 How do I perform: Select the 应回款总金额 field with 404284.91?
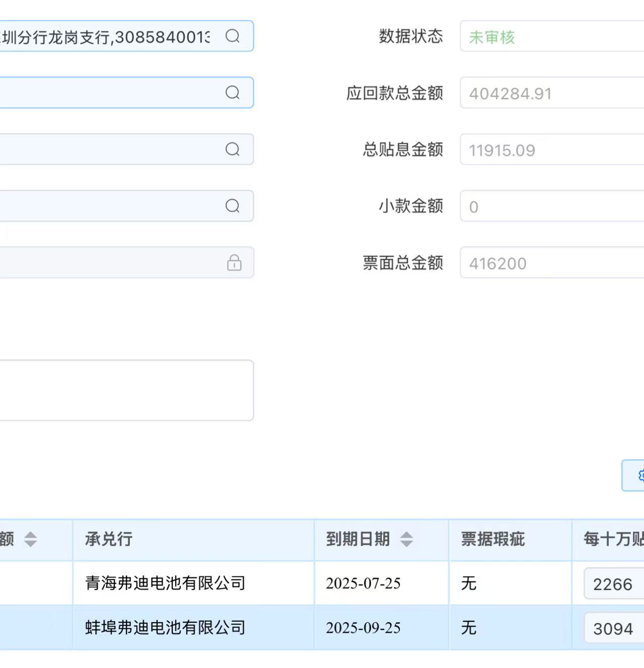pyautogui.click(x=551, y=94)
